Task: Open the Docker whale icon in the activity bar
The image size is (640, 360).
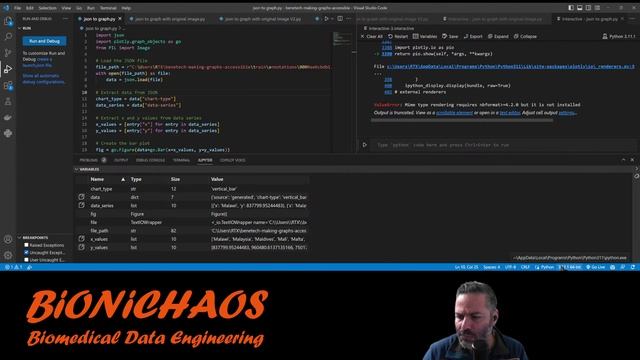Action: pyautogui.click(x=8, y=117)
